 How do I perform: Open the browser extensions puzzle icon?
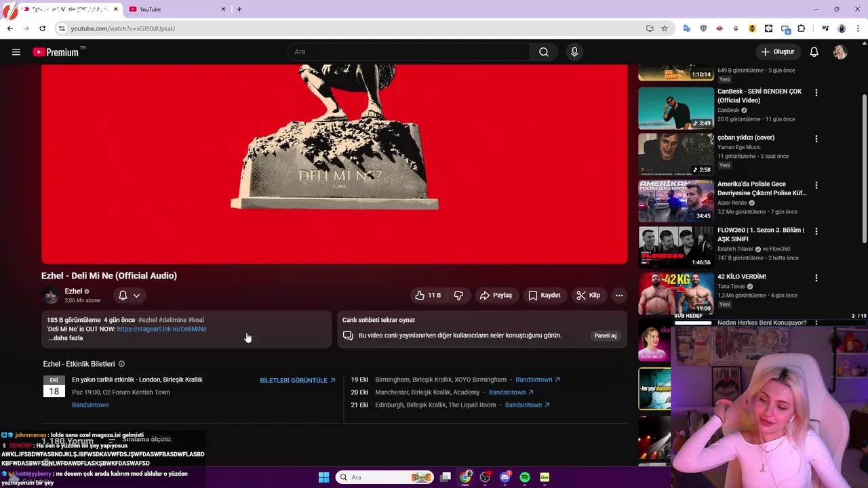802,28
